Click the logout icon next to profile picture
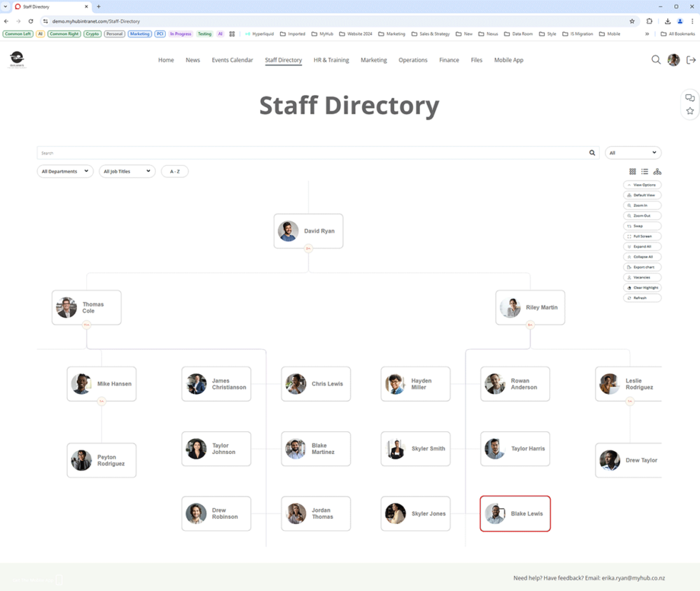700x591 pixels. (690, 60)
